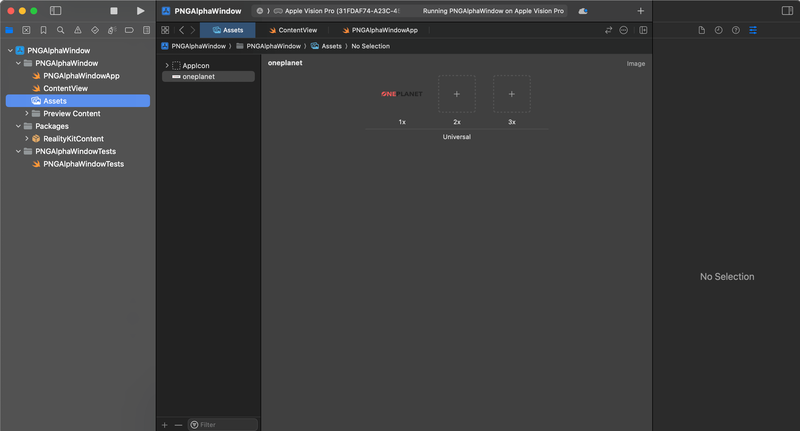Open the Debug navigator spray icon
Image resolution: width=800 pixels, height=431 pixels.
pos(112,30)
